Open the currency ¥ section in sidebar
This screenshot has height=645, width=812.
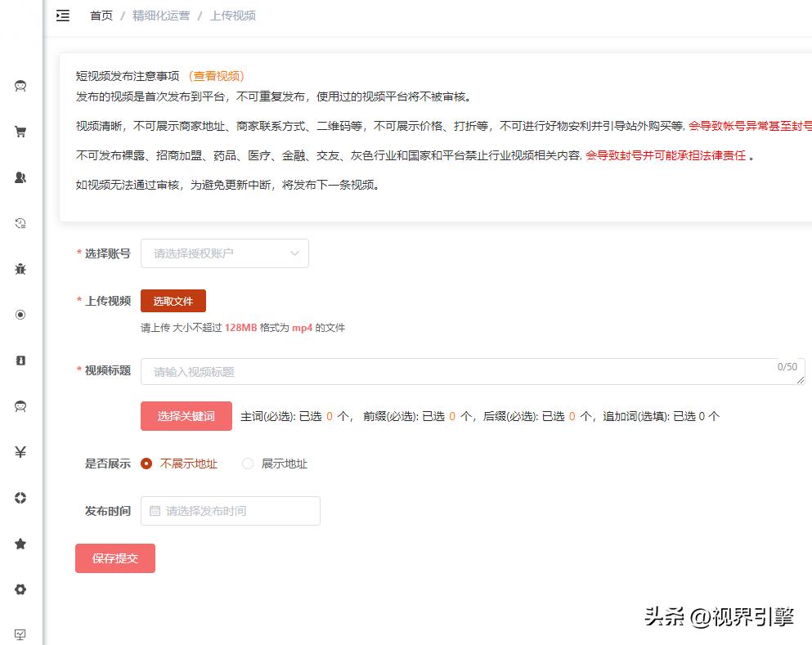pos(20,451)
